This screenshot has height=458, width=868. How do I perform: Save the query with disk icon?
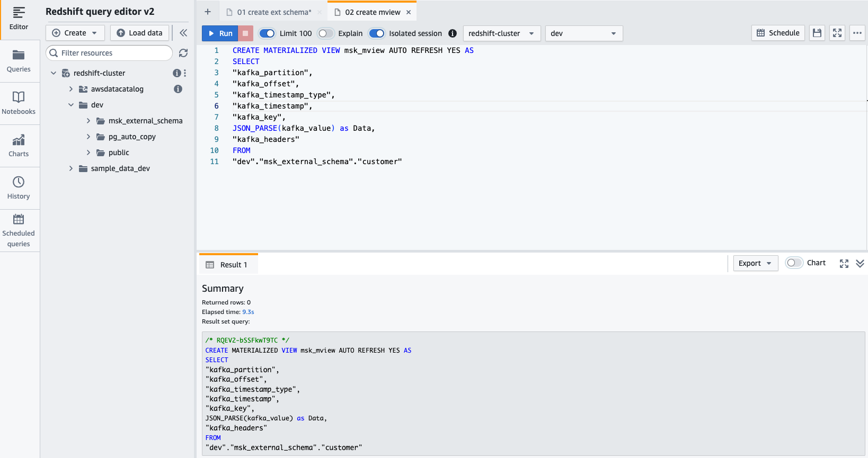817,33
